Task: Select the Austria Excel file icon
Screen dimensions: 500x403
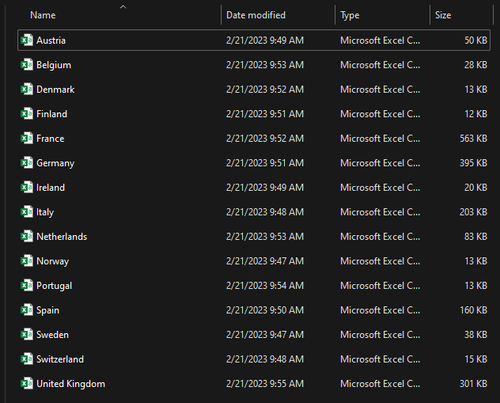Action: coord(27,40)
